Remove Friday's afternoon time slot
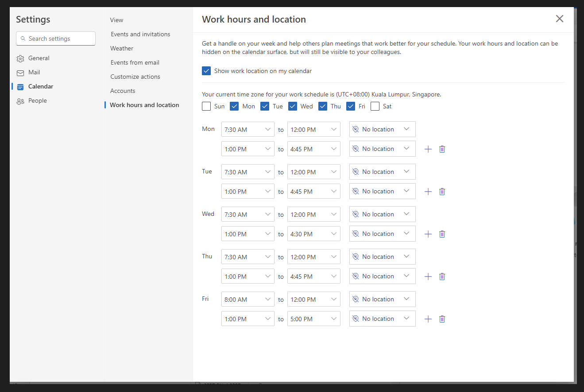584x392 pixels. (x=442, y=319)
